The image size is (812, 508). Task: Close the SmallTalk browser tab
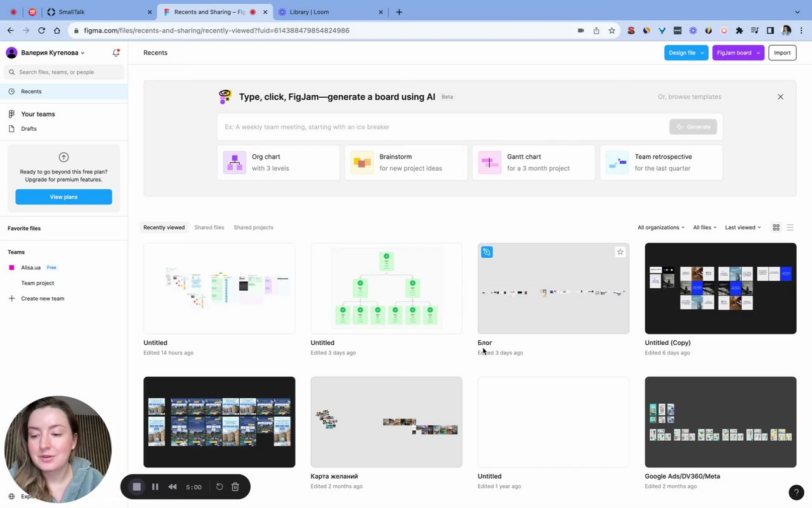click(x=150, y=12)
